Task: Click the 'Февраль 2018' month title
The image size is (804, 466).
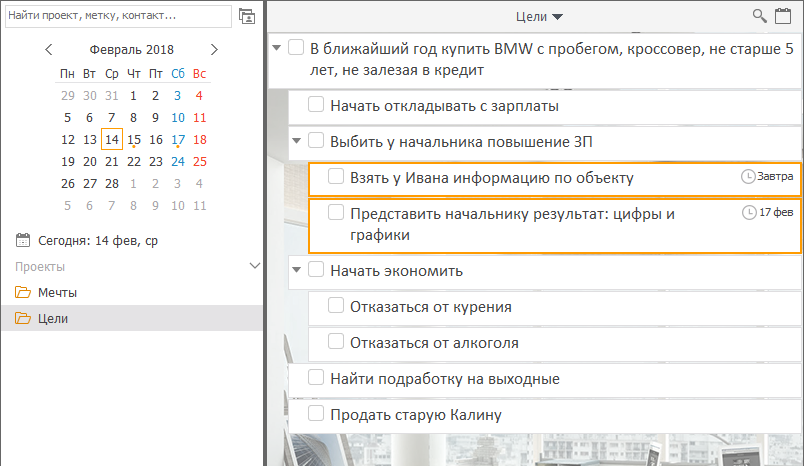Action: click(x=132, y=50)
